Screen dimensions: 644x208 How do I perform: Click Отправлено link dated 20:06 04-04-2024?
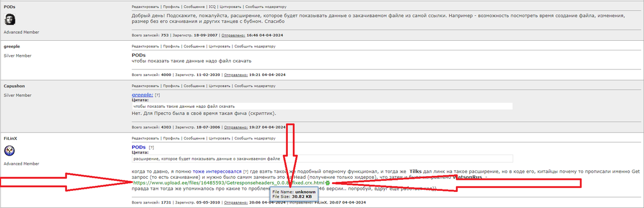coord(237,201)
